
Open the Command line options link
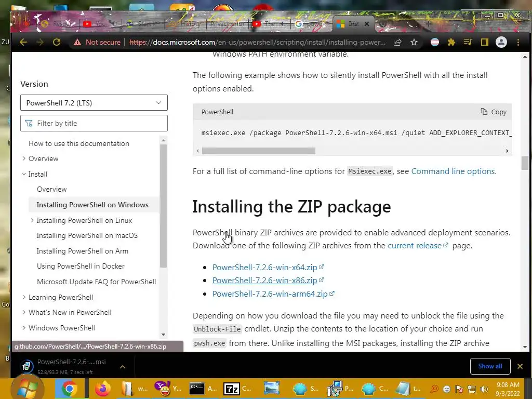(453, 171)
